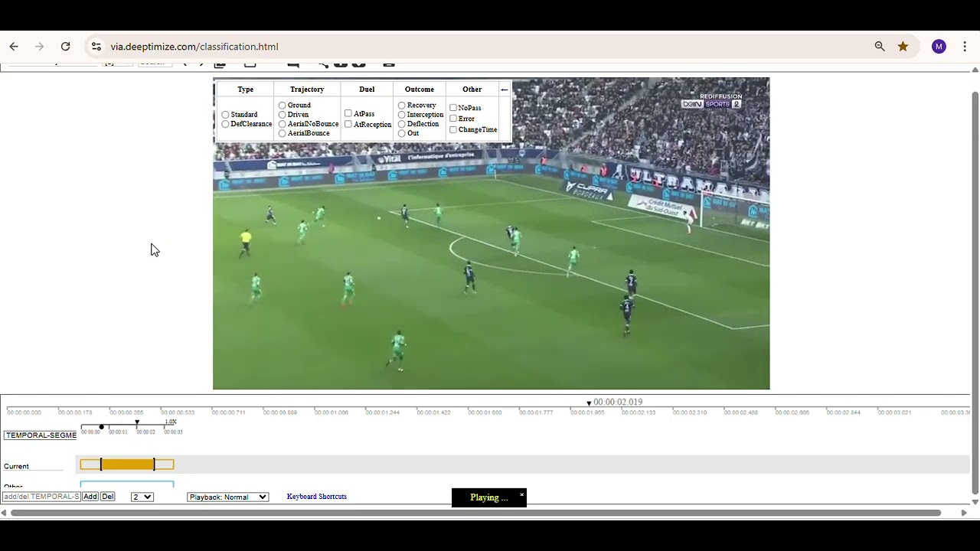The width and height of the screenshot is (980, 551).
Task: Enable the AtReception duel checkbox
Action: 348,124
